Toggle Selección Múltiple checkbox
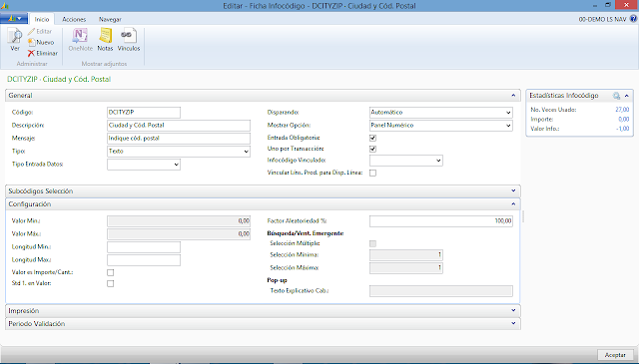The height and width of the screenshot is (364, 639). click(372, 244)
